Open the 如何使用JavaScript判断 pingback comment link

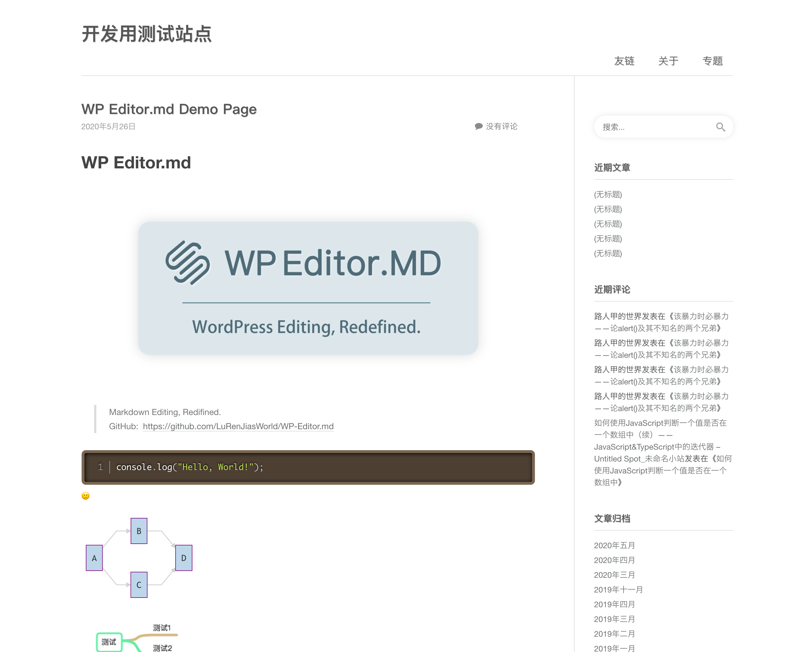[661, 441]
